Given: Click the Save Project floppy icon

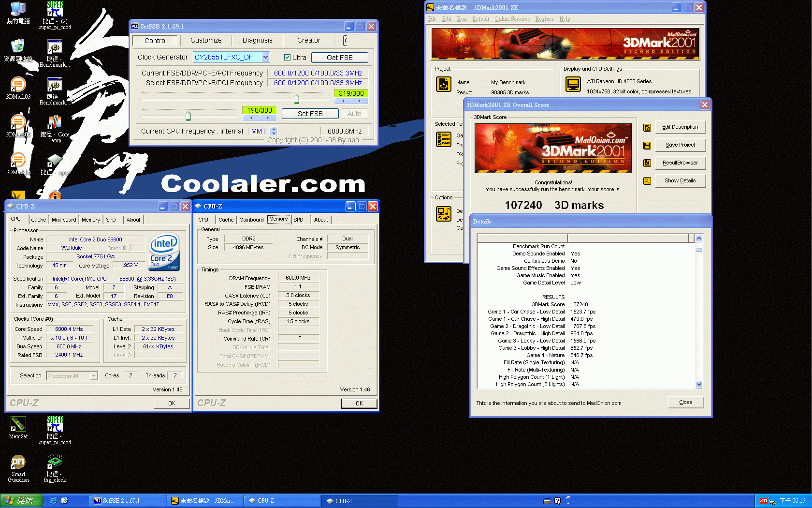Looking at the screenshot, I should click(x=647, y=146).
